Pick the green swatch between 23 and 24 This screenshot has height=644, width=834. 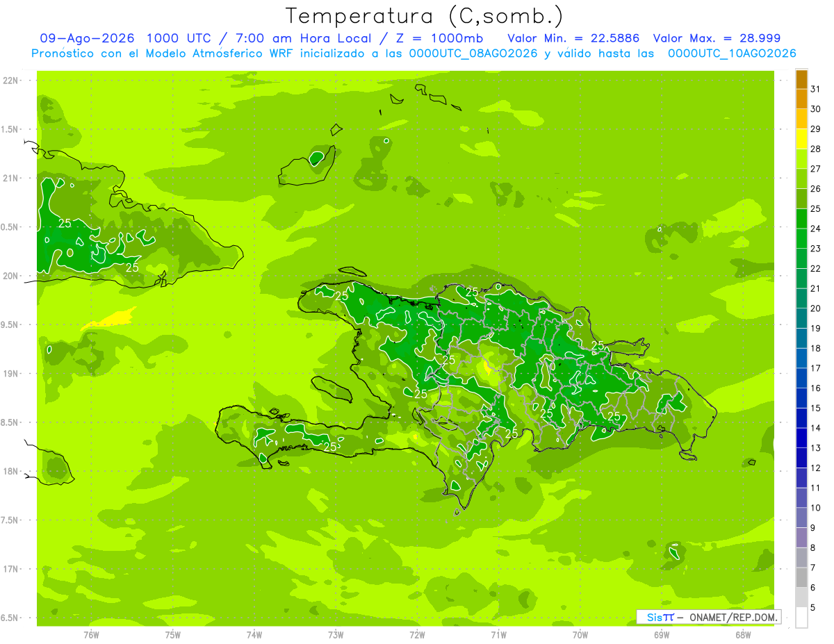(802, 238)
